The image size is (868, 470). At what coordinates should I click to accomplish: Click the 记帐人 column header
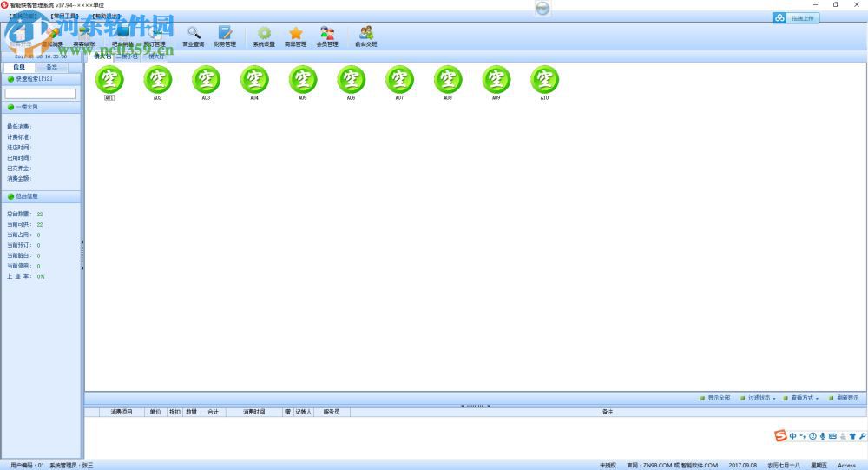pos(303,412)
